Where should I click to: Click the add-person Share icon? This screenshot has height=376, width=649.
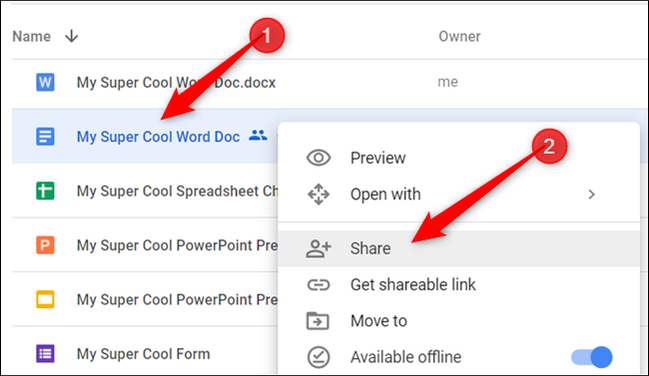tap(318, 248)
